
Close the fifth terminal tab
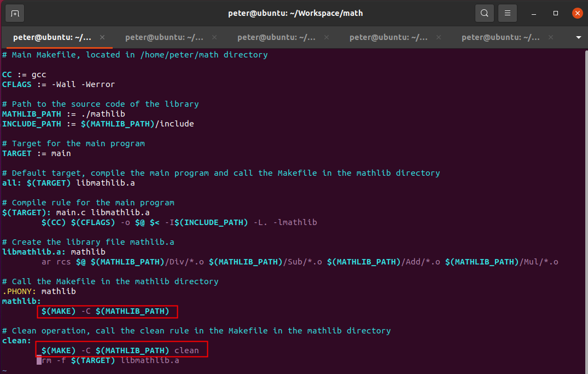click(x=551, y=37)
